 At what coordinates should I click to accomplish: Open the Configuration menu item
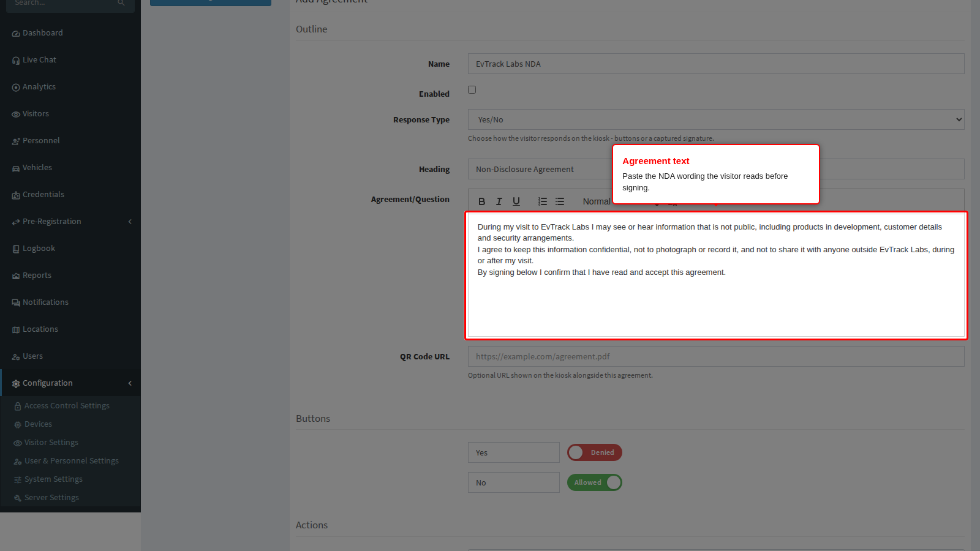pyautogui.click(x=70, y=383)
